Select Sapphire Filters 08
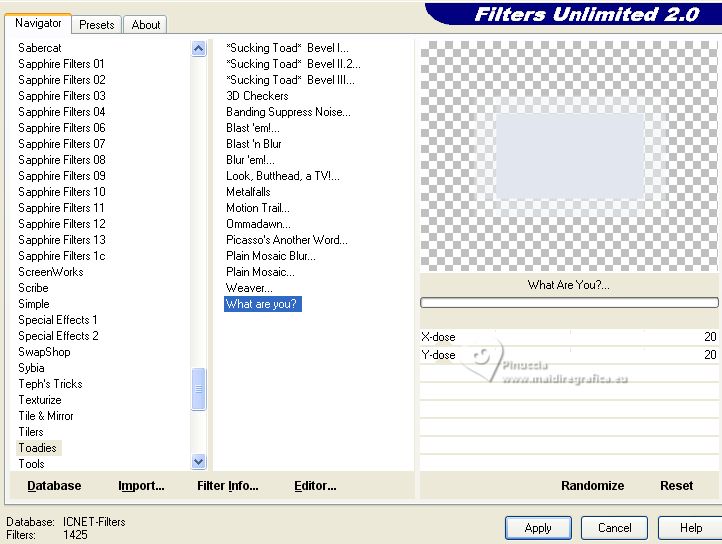 62,160
